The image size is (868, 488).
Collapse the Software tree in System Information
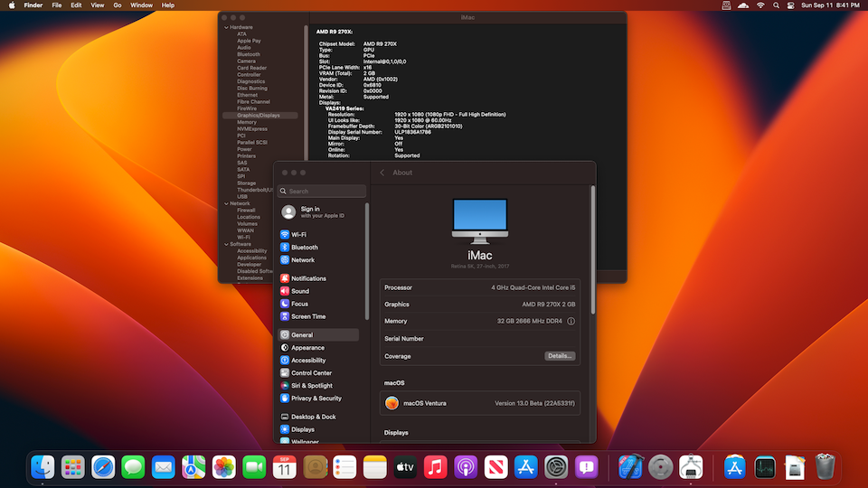[226, 244]
